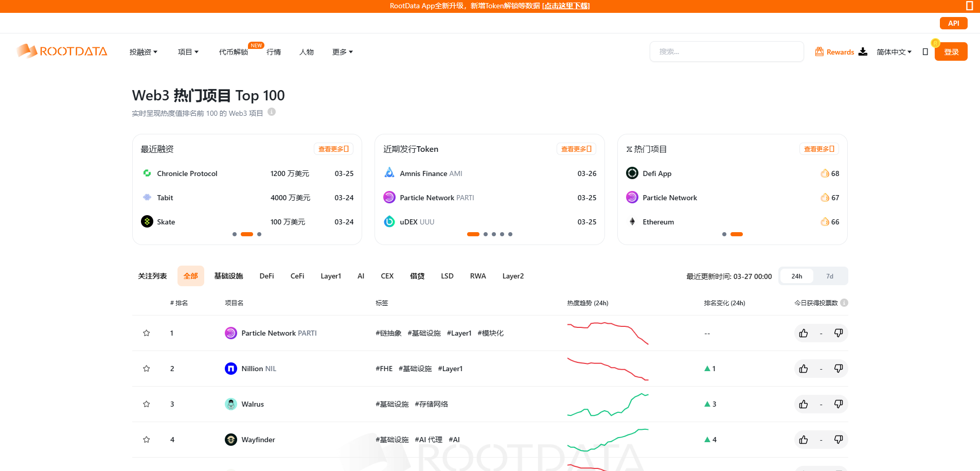This screenshot has height=471, width=980.
Task: Click the dark mode icon near 登录
Action: click(x=925, y=51)
